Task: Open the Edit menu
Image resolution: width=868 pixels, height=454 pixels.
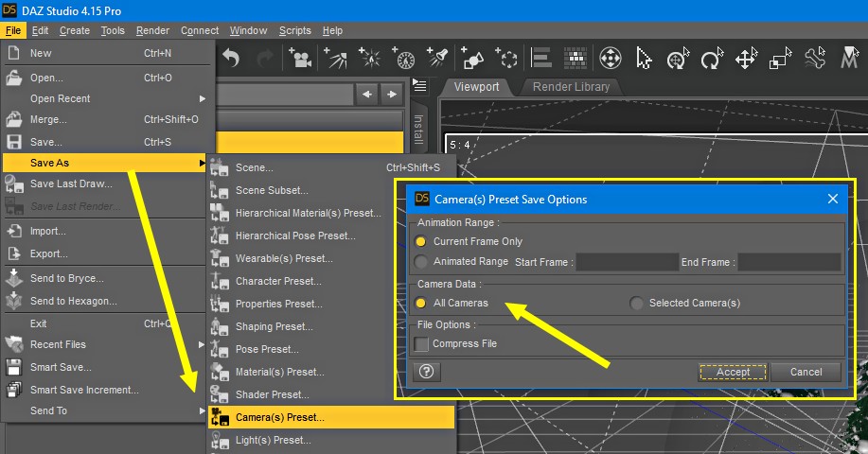Action: pyautogui.click(x=40, y=30)
